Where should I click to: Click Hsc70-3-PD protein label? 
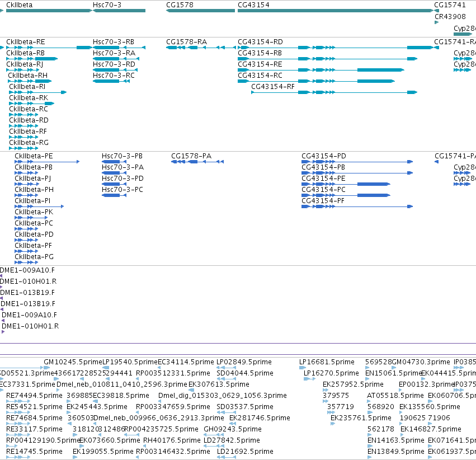[x=122, y=179]
